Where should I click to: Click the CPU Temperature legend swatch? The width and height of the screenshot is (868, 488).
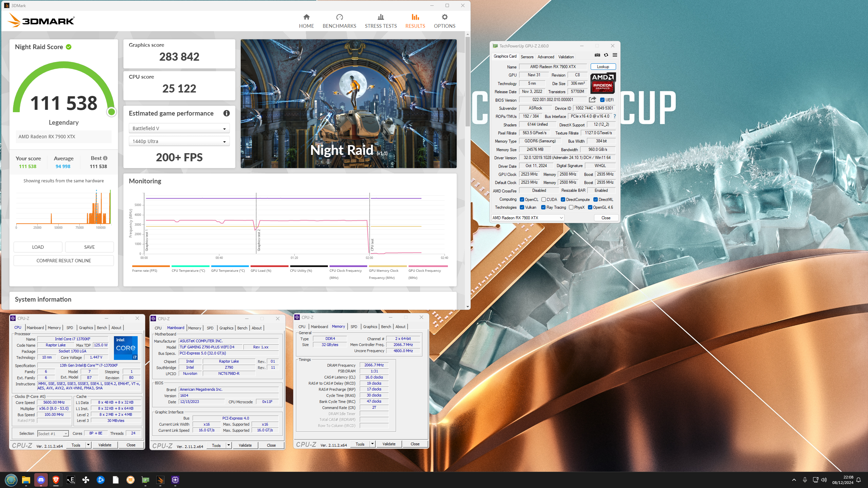tap(190, 266)
